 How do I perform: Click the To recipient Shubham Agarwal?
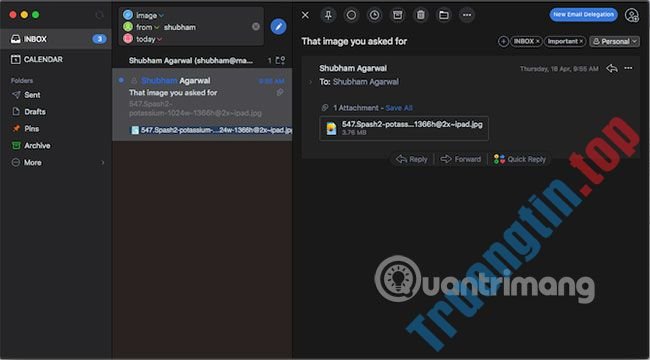pos(366,82)
